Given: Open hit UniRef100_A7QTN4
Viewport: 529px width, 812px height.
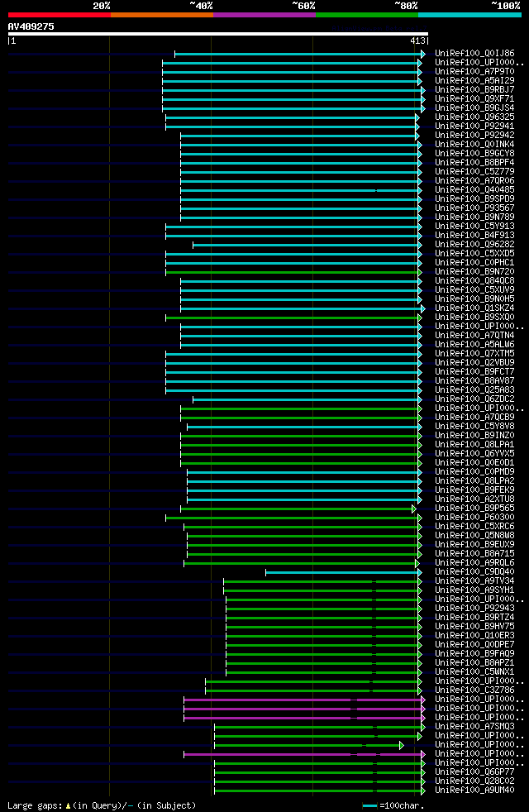Looking at the screenshot, I should click(x=474, y=336).
